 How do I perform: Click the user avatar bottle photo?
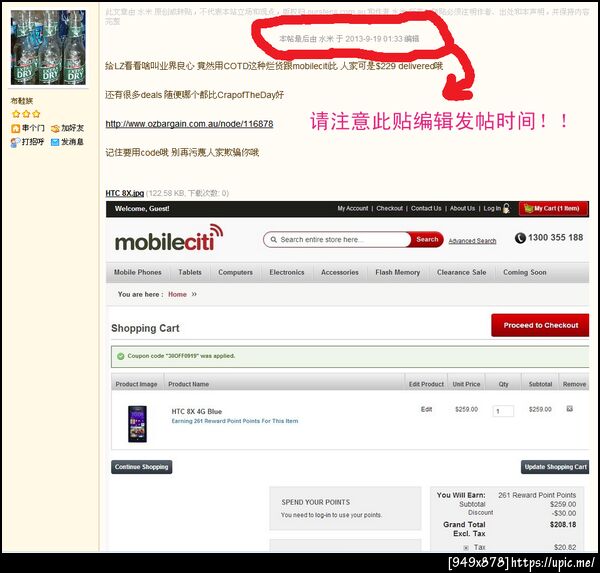click(x=48, y=47)
